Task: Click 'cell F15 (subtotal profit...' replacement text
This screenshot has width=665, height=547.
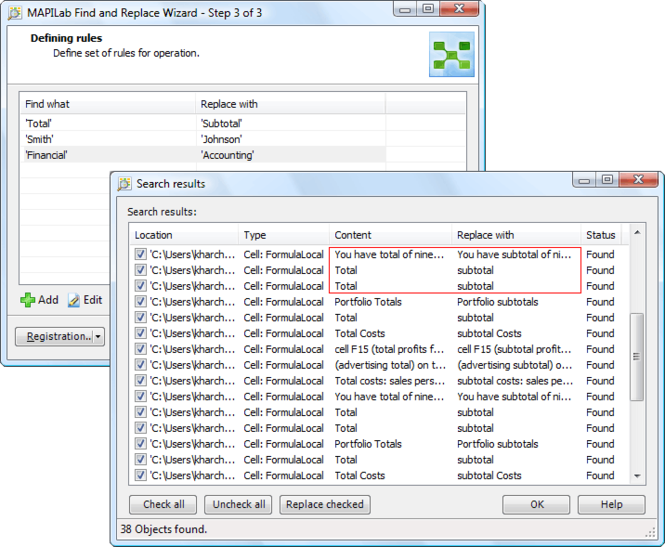Action: click(x=514, y=349)
